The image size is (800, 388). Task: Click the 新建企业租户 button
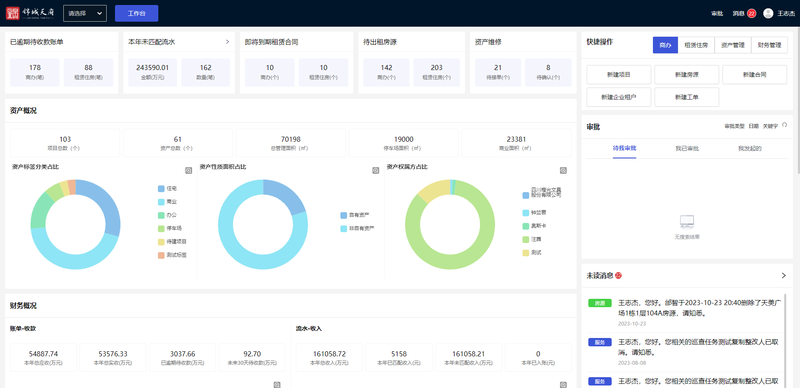click(618, 97)
